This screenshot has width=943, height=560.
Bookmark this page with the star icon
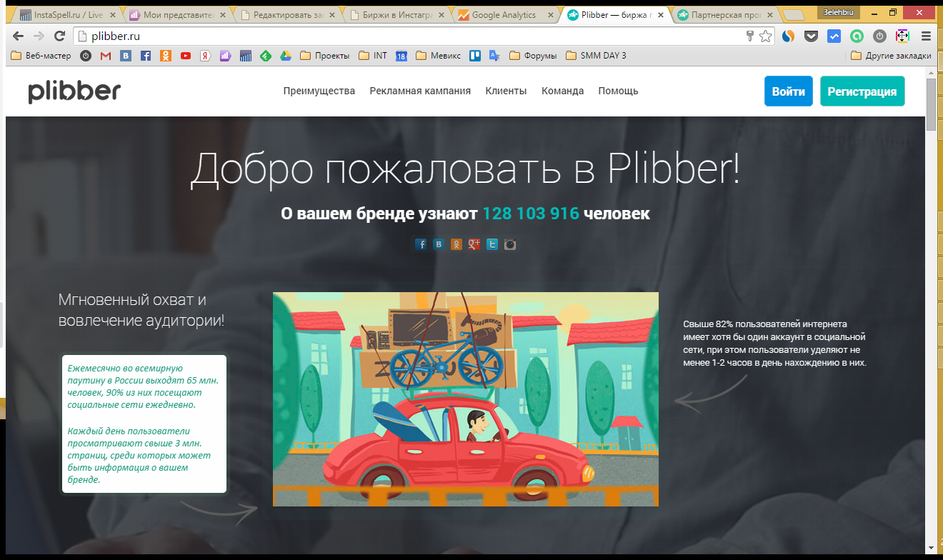tap(766, 36)
